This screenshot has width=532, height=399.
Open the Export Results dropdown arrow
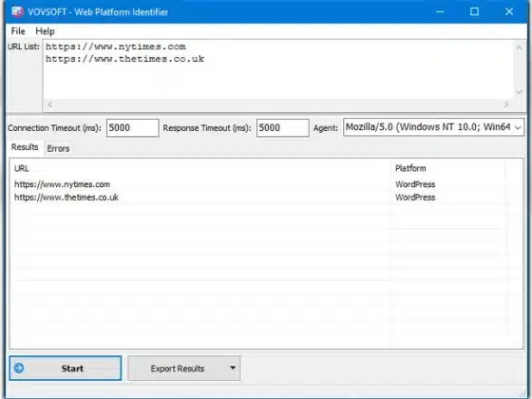(x=233, y=368)
